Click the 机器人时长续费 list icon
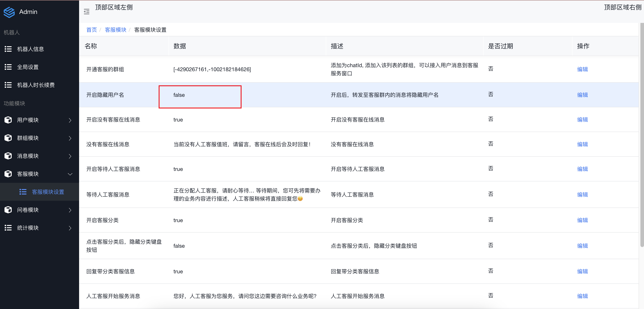Viewport: 644px width, 309px height. (x=8, y=85)
